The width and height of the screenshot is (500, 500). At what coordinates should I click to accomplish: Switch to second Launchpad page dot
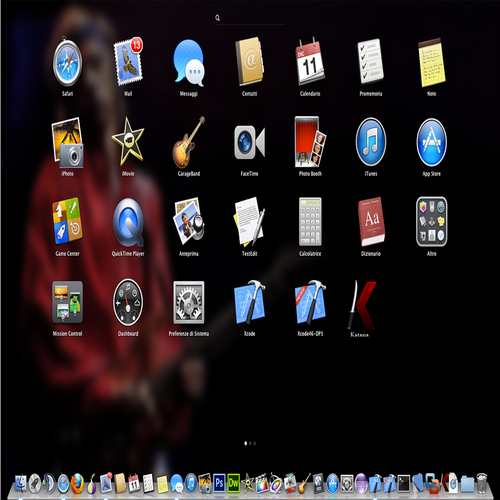(250, 443)
